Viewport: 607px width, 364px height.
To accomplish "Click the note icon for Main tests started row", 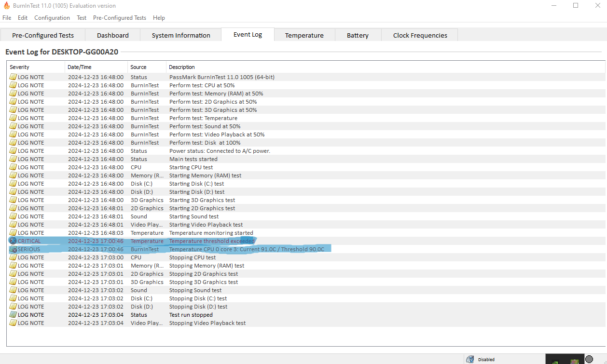I will tap(13, 159).
